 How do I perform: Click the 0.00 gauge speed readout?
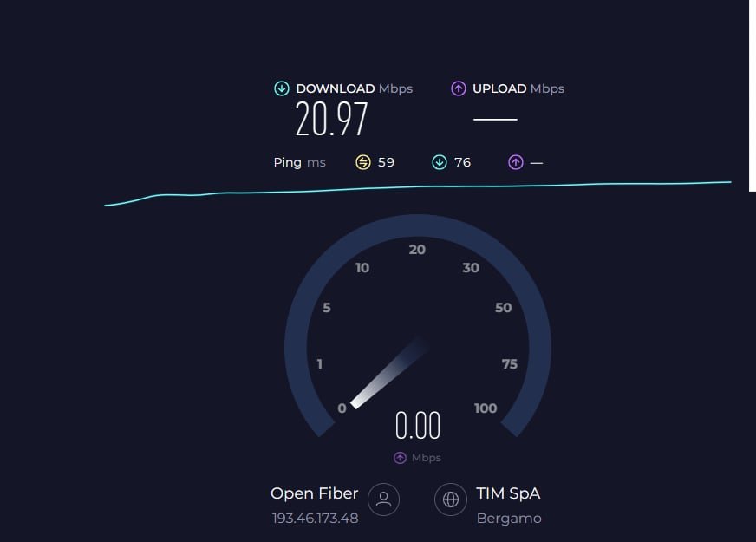pos(418,425)
